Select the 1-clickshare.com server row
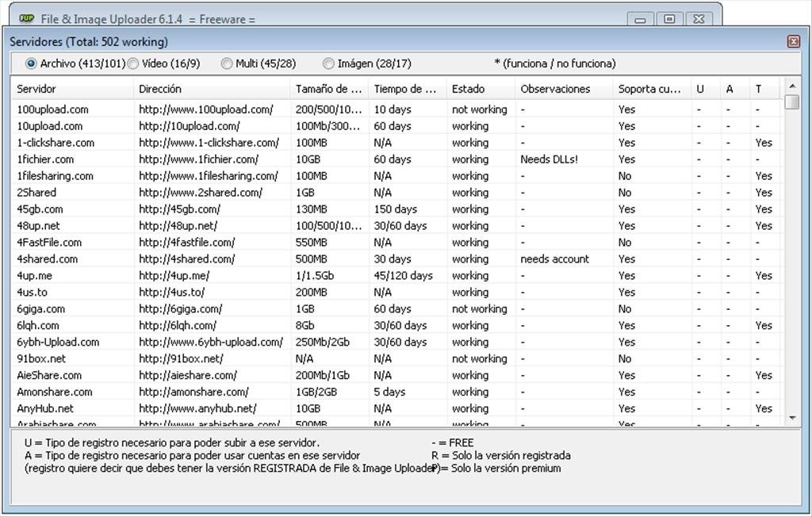812x517 pixels. point(396,143)
